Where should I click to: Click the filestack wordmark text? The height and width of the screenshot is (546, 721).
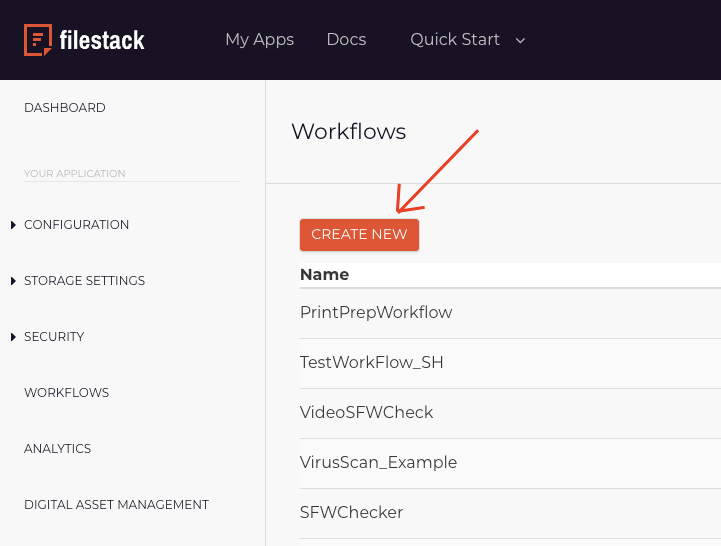(x=102, y=40)
